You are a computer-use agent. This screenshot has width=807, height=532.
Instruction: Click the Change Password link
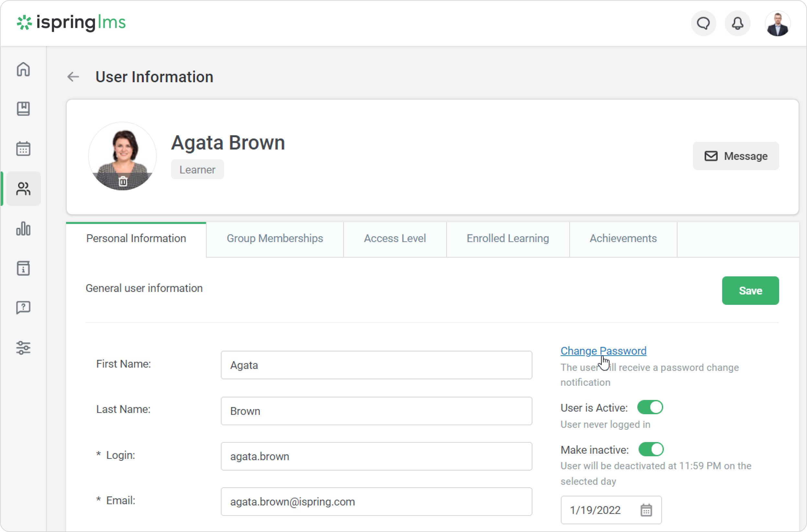[x=603, y=351]
